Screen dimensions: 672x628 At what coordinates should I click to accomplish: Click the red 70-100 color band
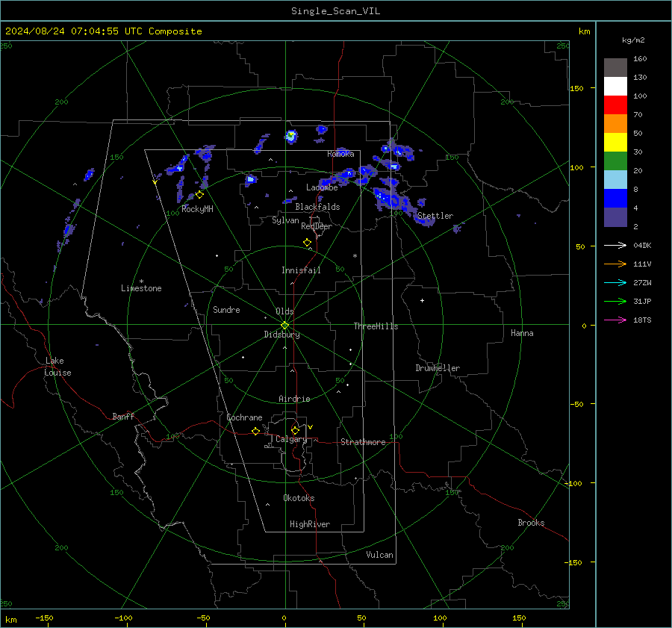pyautogui.click(x=615, y=105)
